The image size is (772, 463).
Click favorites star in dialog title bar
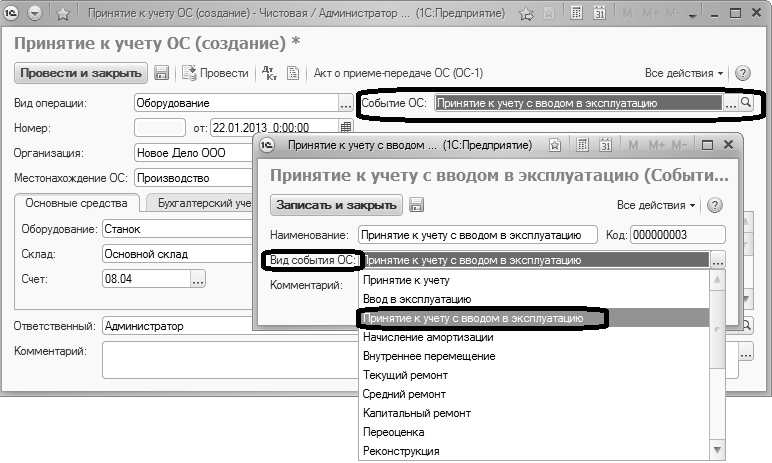pyautogui.click(x=555, y=145)
